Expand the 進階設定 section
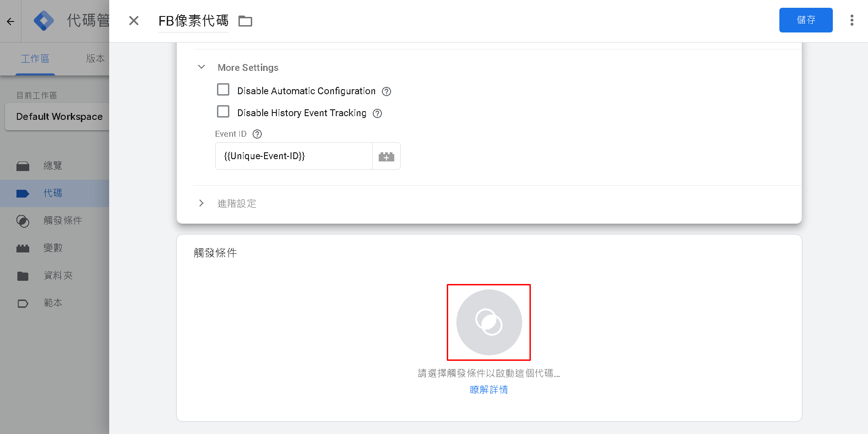The width and height of the screenshot is (868, 434). pyautogui.click(x=201, y=203)
